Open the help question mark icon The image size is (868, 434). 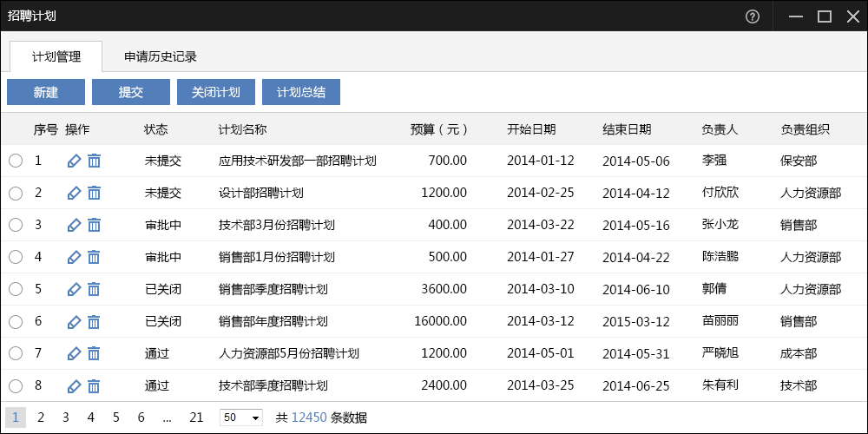pos(753,16)
